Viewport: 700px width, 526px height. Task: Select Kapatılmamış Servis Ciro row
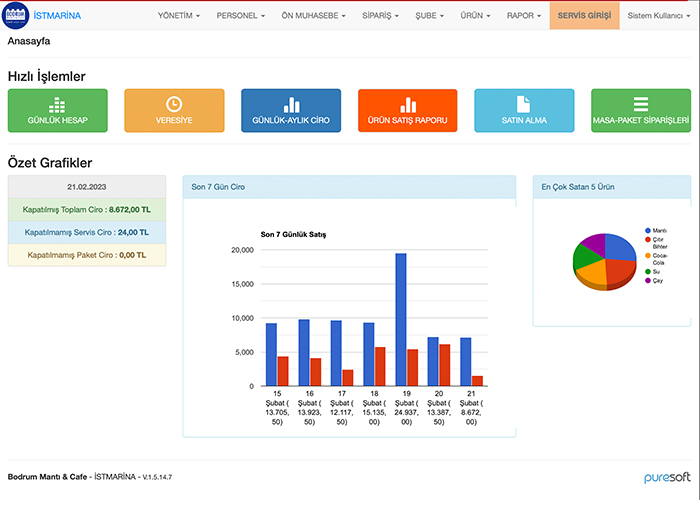pos(87,232)
